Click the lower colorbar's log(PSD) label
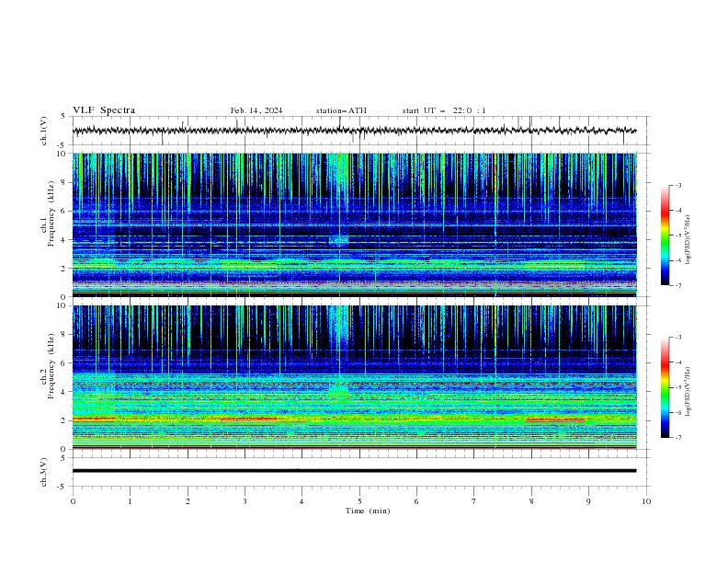The image size is (728, 563). [x=688, y=392]
